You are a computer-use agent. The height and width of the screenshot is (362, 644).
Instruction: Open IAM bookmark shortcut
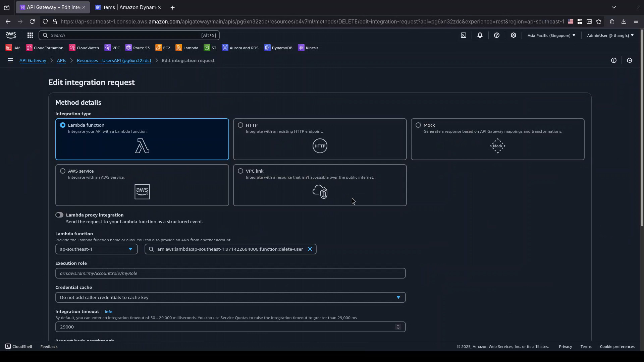[13, 48]
